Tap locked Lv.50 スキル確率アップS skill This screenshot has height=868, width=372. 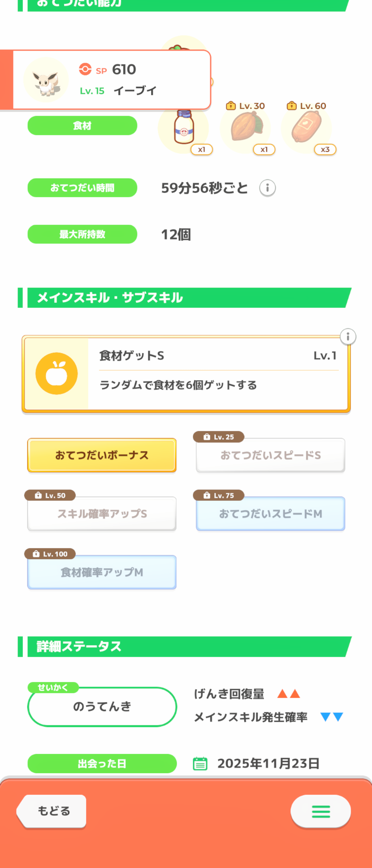click(102, 514)
